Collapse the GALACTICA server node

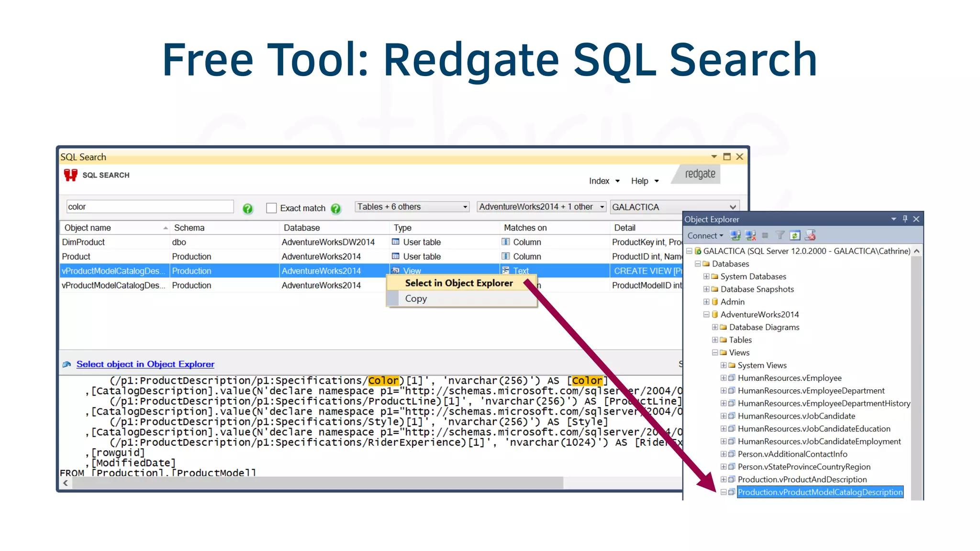tap(689, 251)
